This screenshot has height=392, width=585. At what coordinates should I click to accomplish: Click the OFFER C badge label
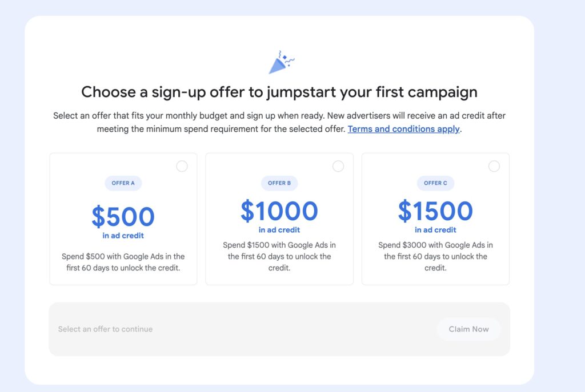click(x=436, y=183)
